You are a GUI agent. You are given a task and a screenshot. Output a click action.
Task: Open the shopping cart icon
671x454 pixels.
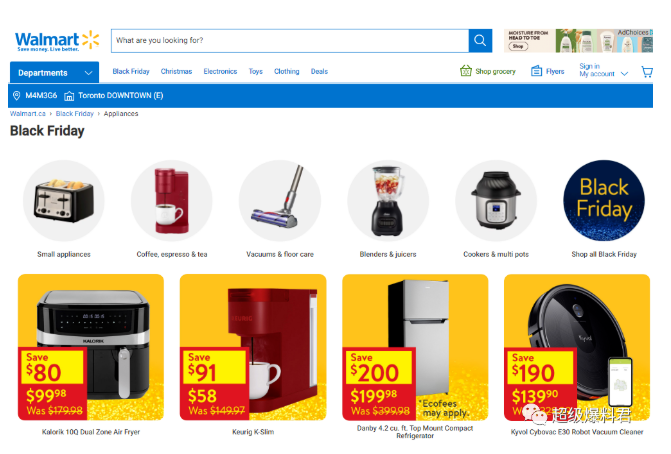tap(647, 71)
